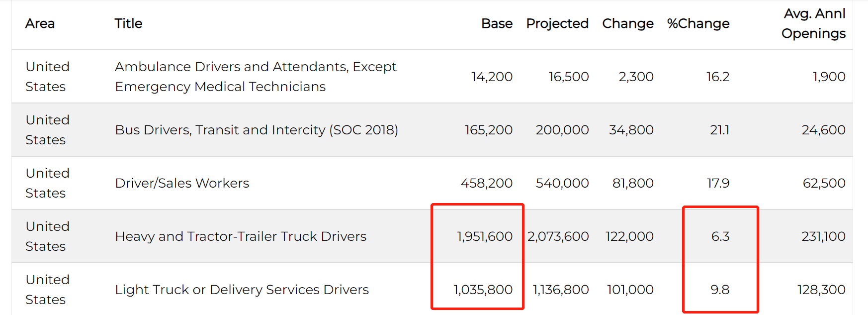Click the Projected column header
The width and height of the screenshot is (868, 315).
[x=557, y=23]
